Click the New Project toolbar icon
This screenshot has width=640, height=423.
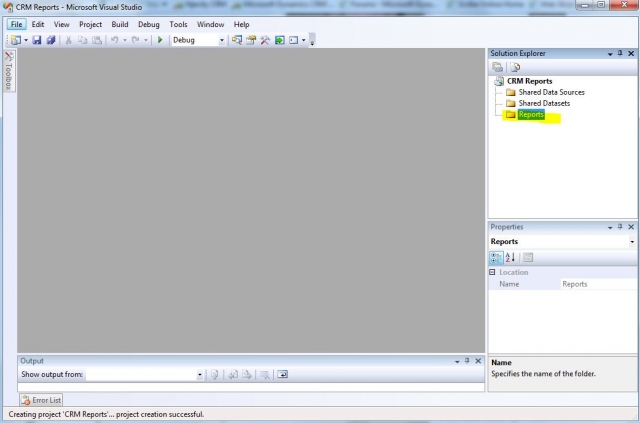[x=16, y=40]
